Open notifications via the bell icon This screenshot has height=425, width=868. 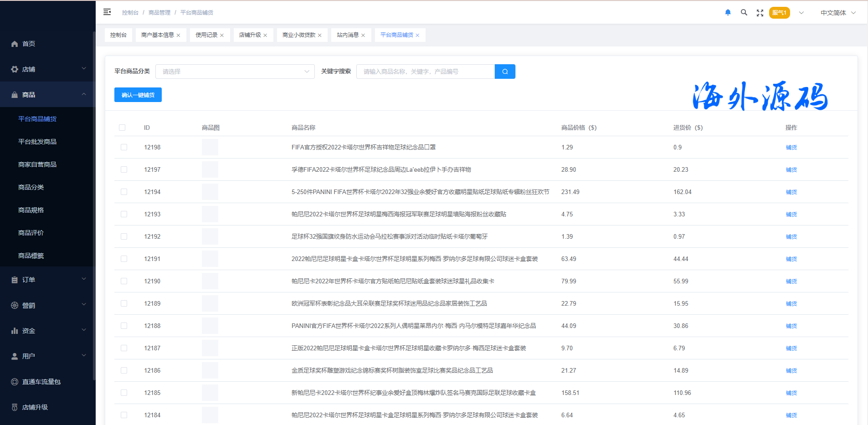click(728, 13)
